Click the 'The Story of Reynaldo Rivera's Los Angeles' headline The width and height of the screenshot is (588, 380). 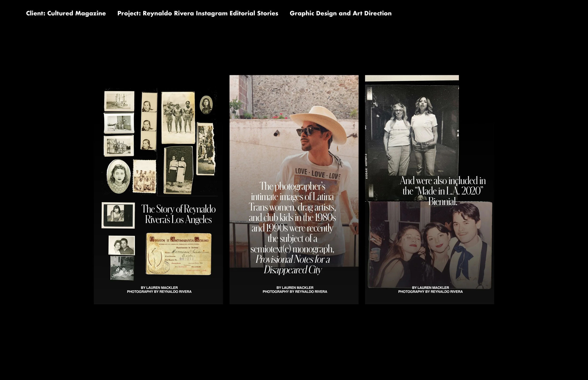pyautogui.click(x=179, y=214)
